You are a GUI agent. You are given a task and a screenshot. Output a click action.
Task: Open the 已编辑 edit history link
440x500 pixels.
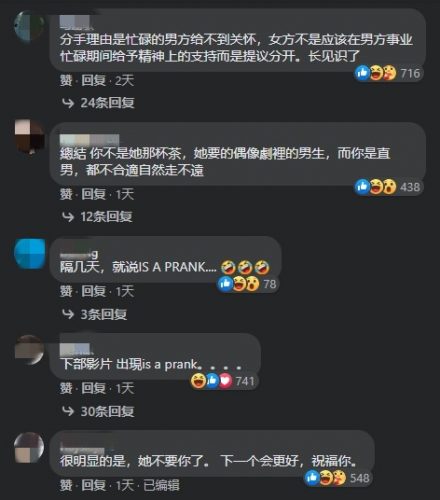161,486
